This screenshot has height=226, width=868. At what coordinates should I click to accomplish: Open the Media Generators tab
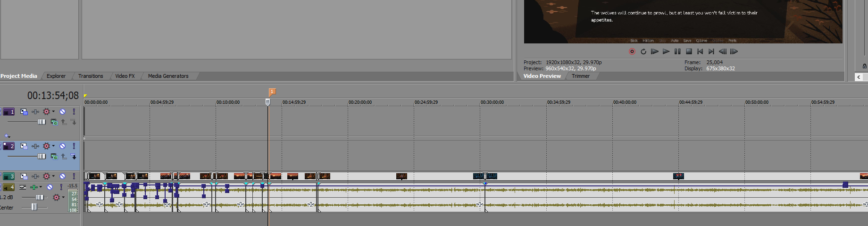(x=168, y=76)
